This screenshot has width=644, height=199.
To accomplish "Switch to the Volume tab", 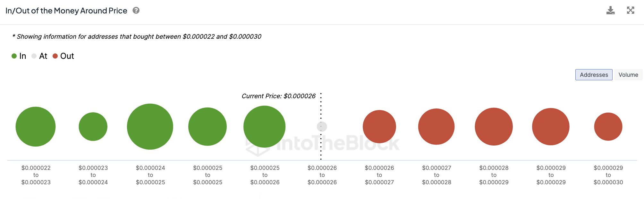I will point(628,75).
